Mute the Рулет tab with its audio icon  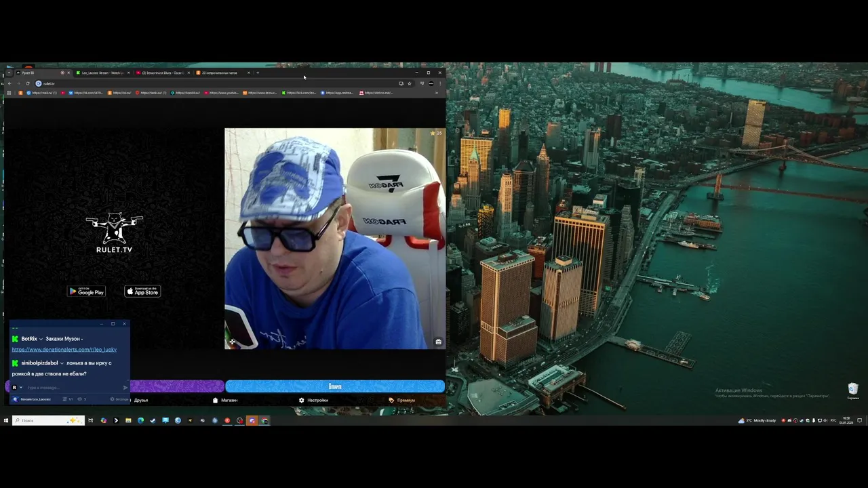click(x=62, y=73)
